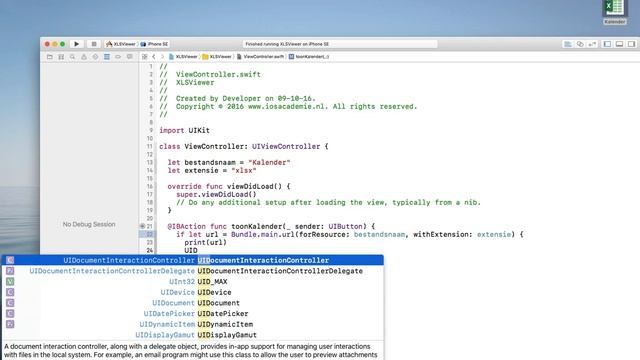The image size is (640, 360).
Task: Open the Test navigator diamond icon
Action: [x=95, y=57]
